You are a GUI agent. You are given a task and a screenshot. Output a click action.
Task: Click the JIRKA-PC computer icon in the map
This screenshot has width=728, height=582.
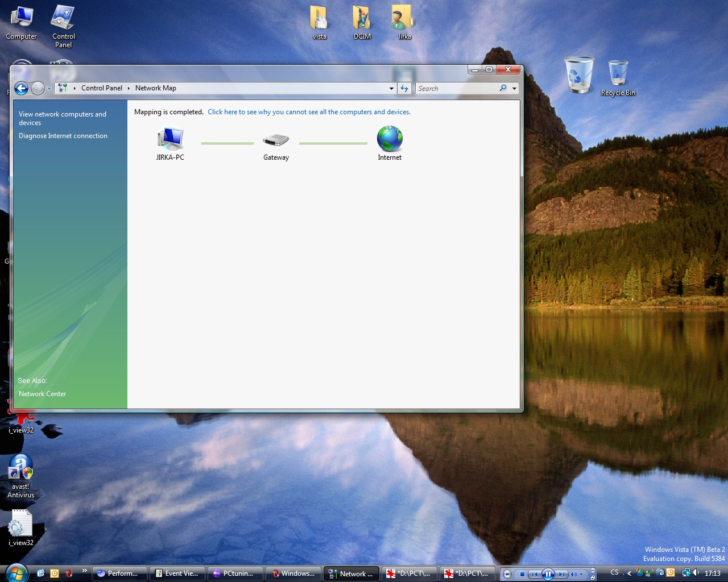(170, 138)
